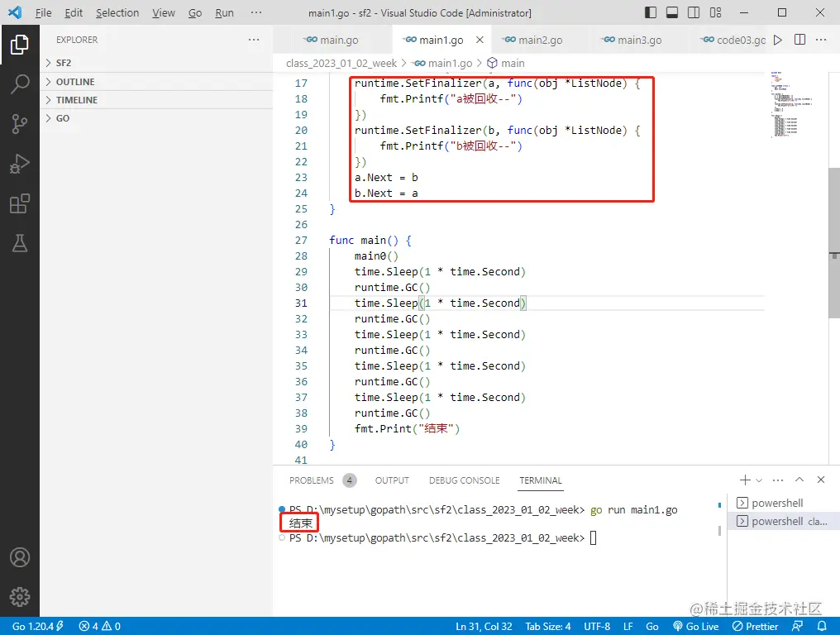
Task: Toggle secondary side bar layout icon
Action: click(693, 12)
